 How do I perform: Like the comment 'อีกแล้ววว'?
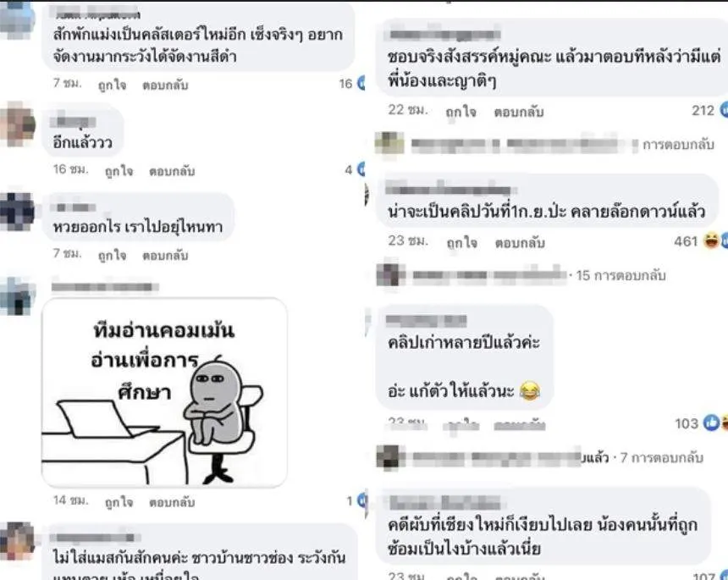point(119,171)
